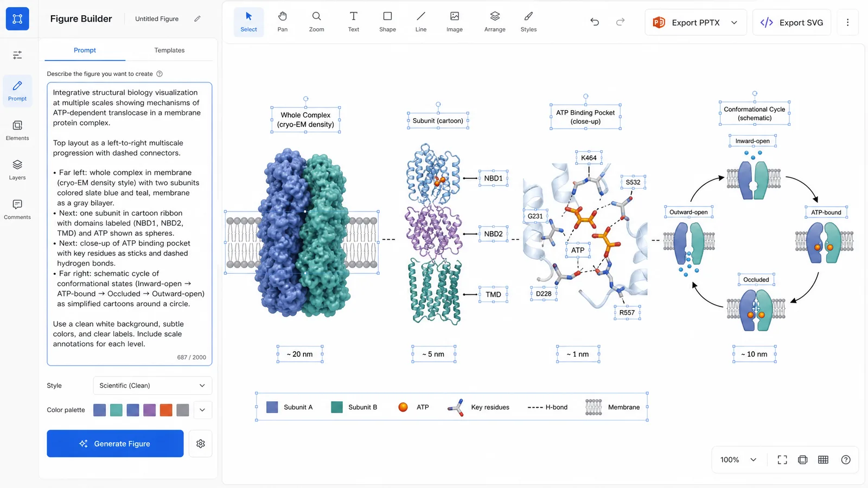Undo the last action
The image size is (868, 488).
coord(595,22)
